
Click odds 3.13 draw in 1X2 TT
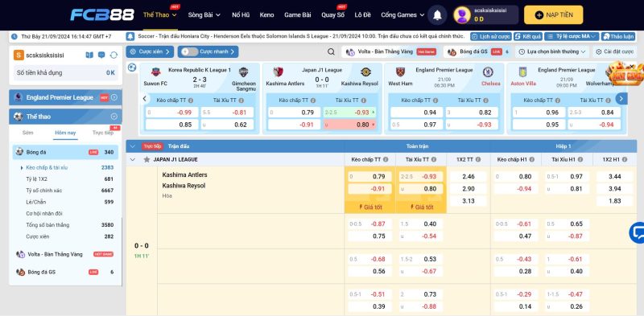click(469, 201)
